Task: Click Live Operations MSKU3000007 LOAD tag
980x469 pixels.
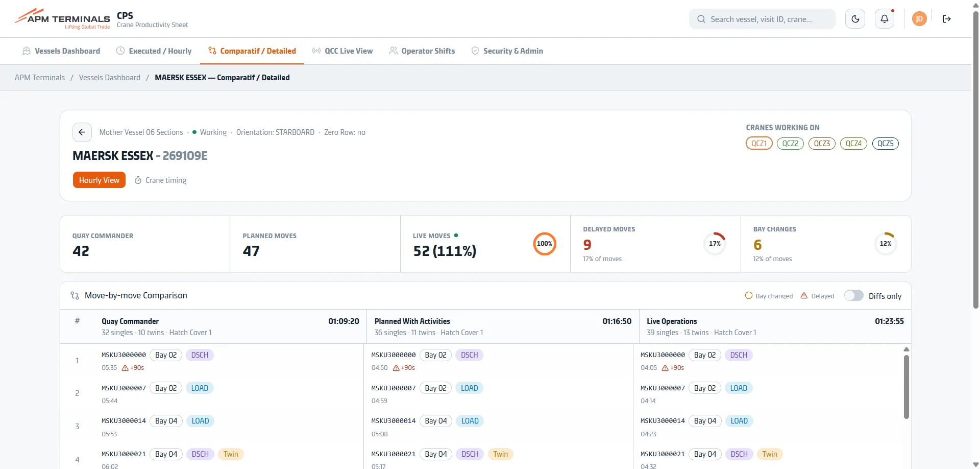Action: 739,388
